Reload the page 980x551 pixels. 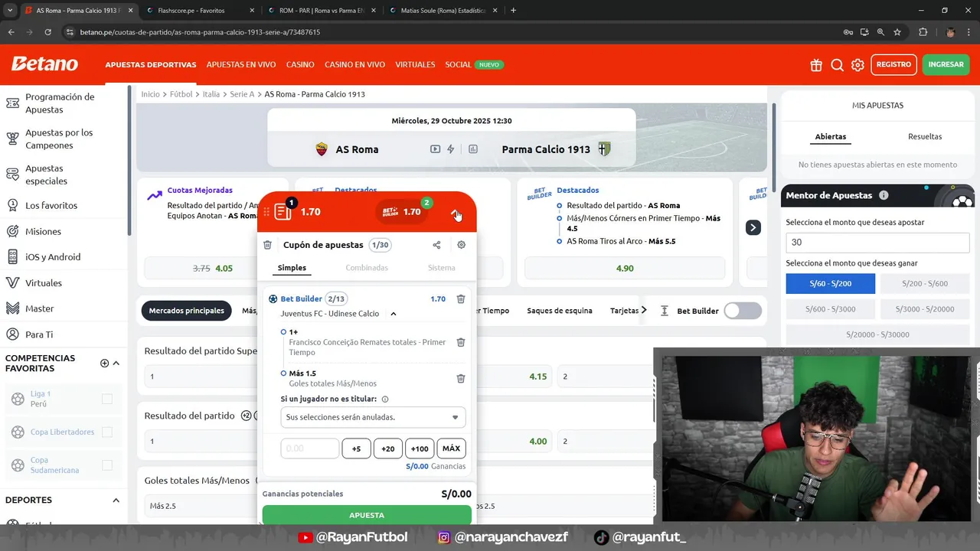47,32
